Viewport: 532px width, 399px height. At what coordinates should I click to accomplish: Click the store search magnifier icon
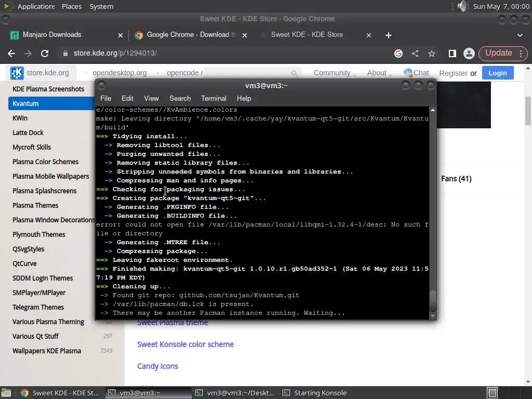[x=294, y=73]
